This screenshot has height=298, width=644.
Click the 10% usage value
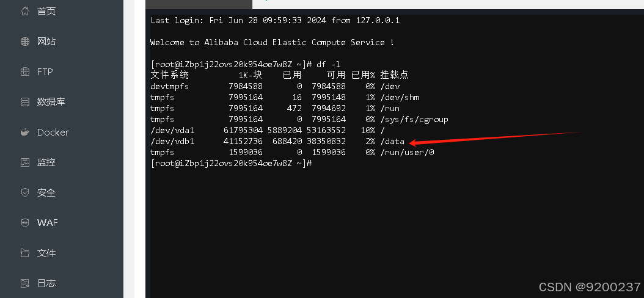pos(368,130)
